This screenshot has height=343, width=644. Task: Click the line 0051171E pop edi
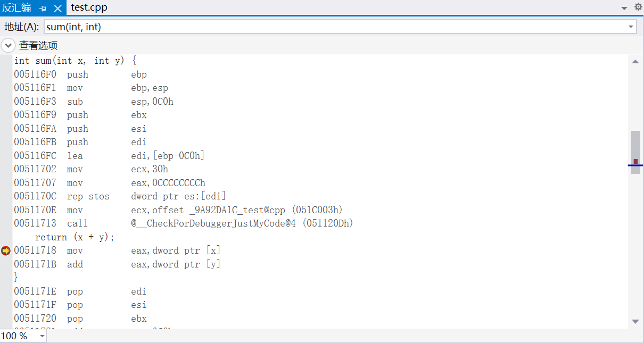click(x=80, y=291)
